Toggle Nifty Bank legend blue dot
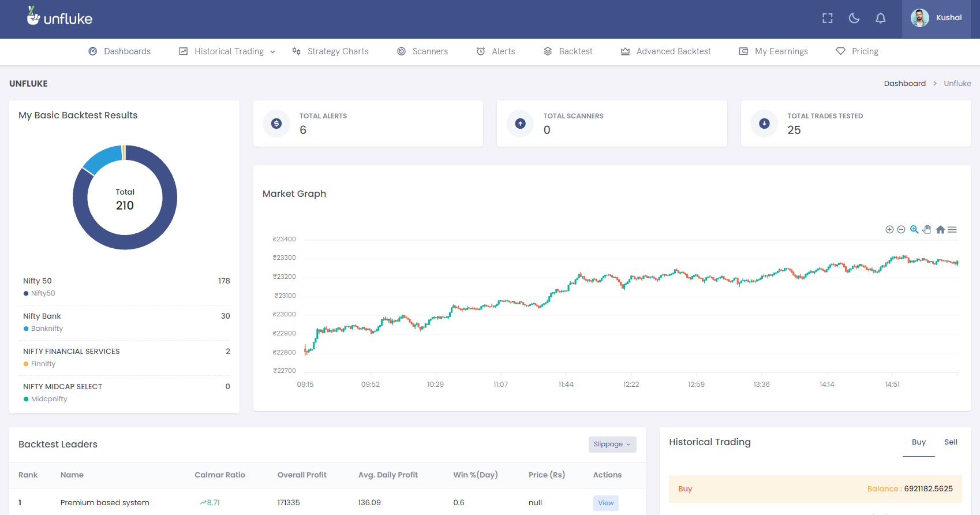 point(26,329)
